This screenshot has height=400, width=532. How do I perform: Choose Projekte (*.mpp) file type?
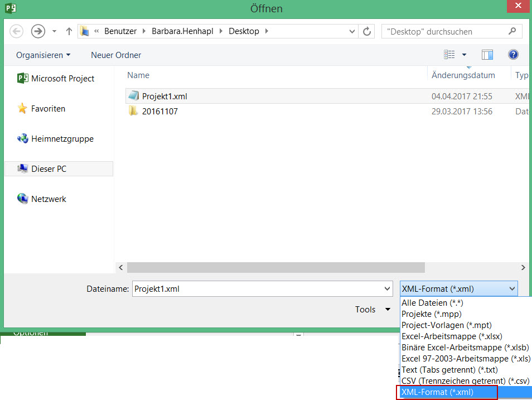coord(432,314)
